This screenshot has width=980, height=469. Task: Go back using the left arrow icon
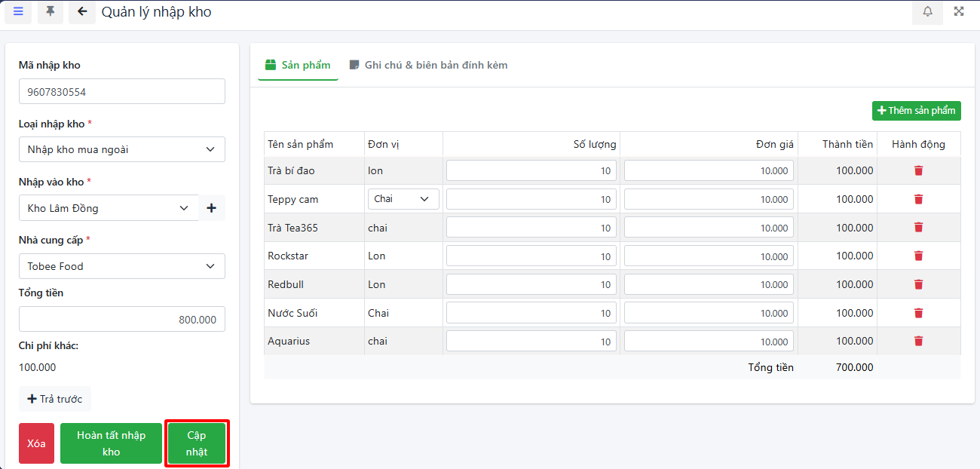click(x=82, y=11)
